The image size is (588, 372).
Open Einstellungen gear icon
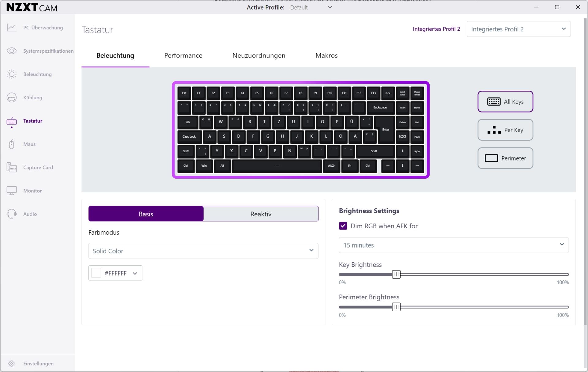pyautogui.click(x=12, y=363)
